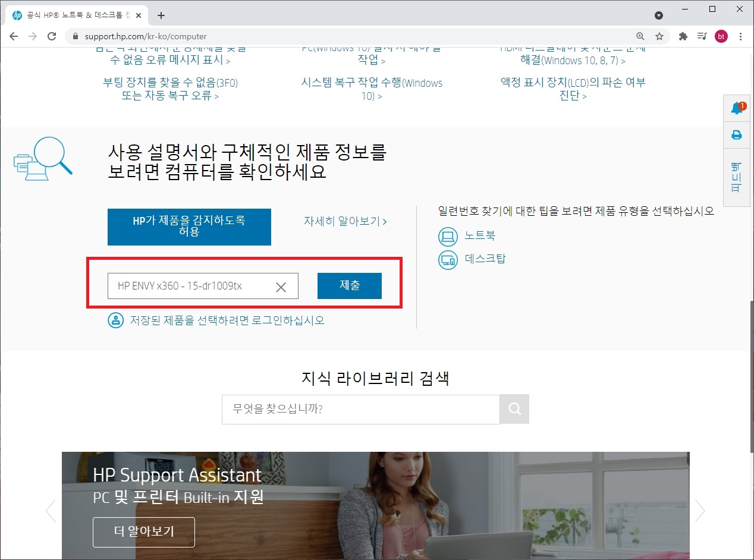Click the HP Support Assistant banner image
Viewport: 754px width, 560px height.
pos(376,505)
